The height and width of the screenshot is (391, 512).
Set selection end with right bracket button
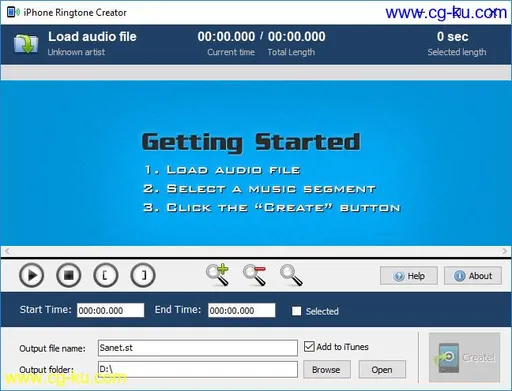tap(143, 275)
